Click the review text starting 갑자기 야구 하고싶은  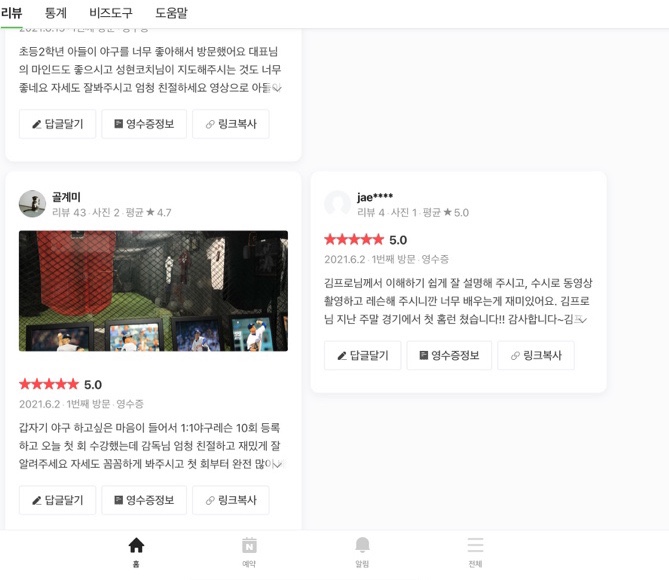pos(151,446)
